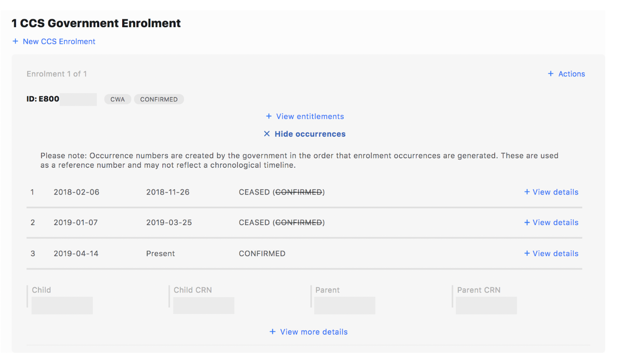Create a new CCS Enrolment
The width and height of the screenshot is (619, 364).
[x=59, y=41]
